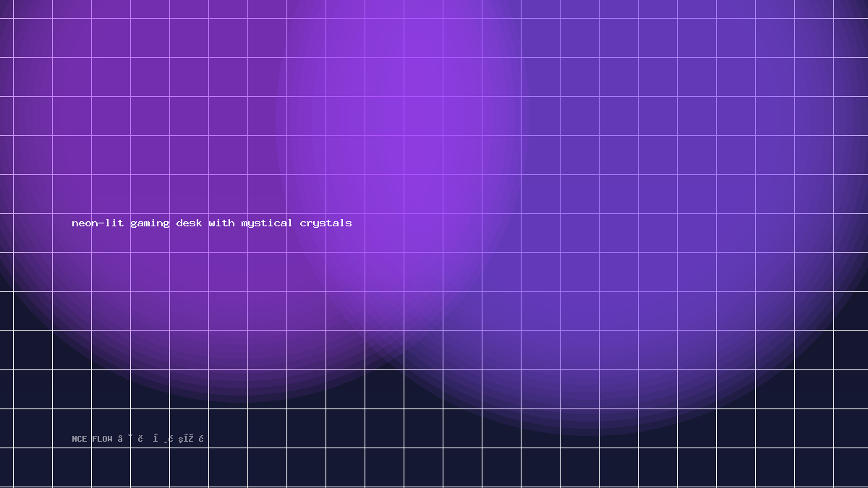This screenshot has height=488, width=868.
Task: Click the NCE FLOW label text
Action: 93,439
